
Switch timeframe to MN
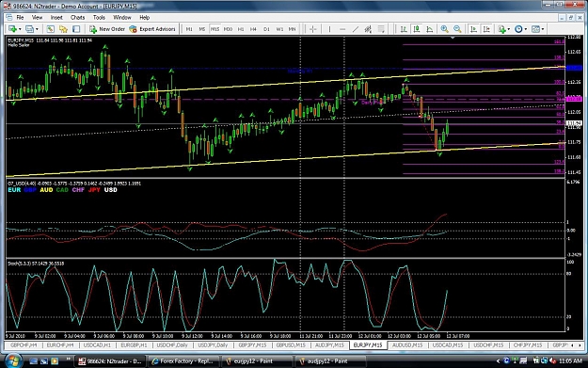pos(292,29)
